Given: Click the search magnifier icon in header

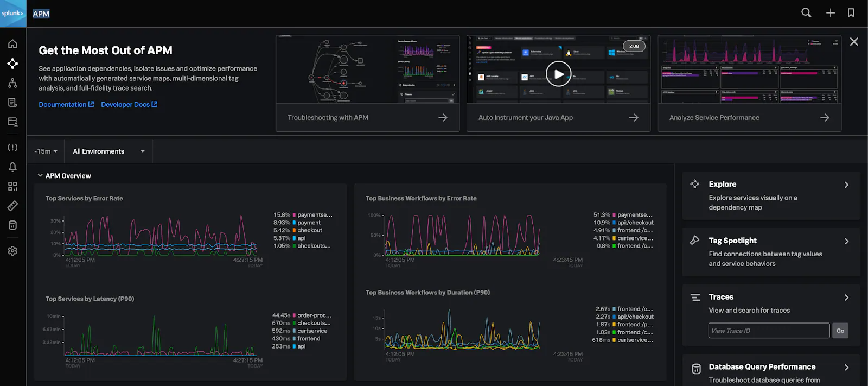Looking at the screenshot, I should tap(806, 12).
